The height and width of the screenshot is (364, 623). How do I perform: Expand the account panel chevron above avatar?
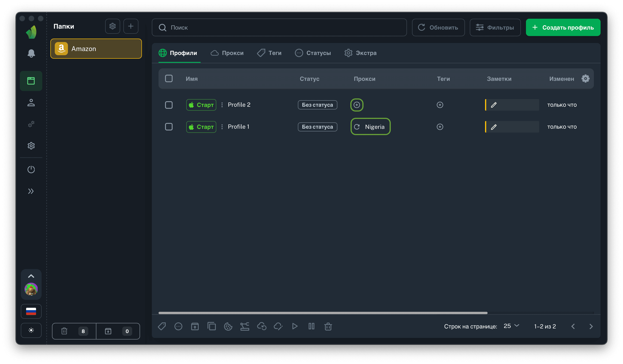[31, 276]
